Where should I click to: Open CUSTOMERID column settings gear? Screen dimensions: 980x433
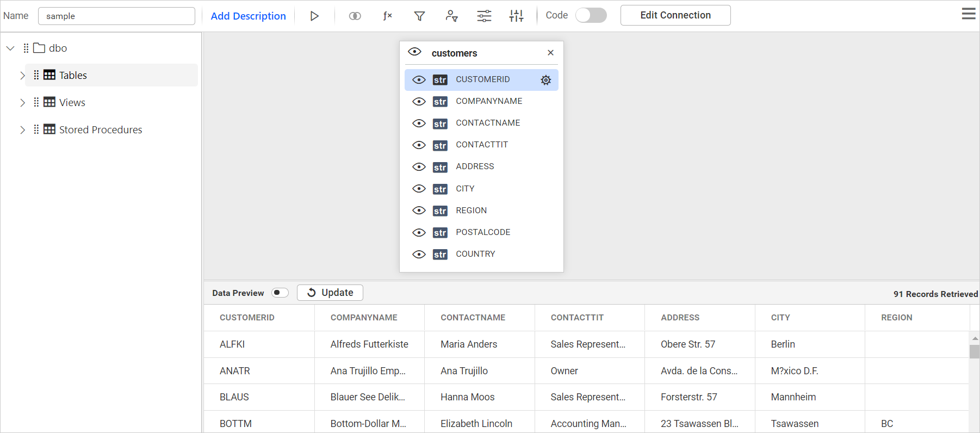click(545, 80)
